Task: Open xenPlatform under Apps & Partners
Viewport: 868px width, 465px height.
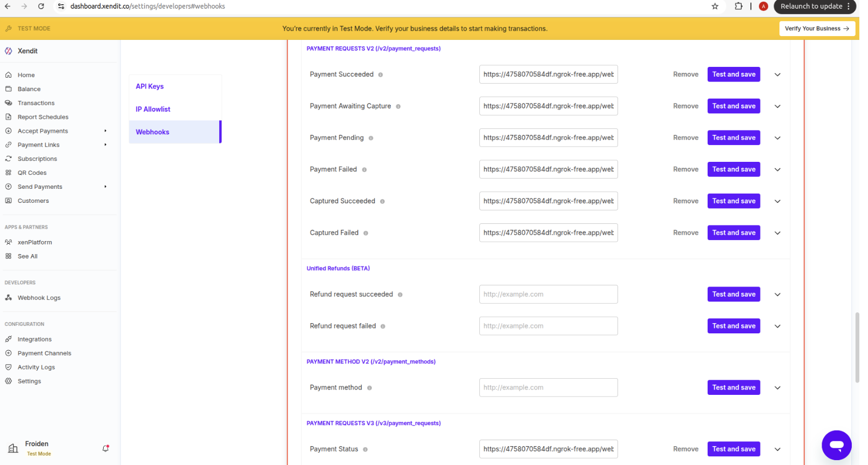Action: [x=35, y=242]
